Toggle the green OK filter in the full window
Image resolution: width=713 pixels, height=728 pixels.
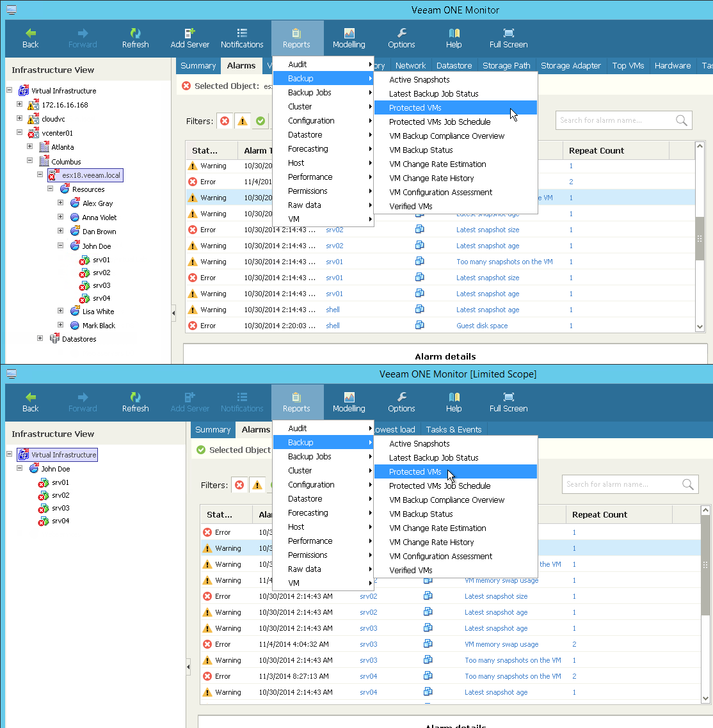tap(260, 121)
